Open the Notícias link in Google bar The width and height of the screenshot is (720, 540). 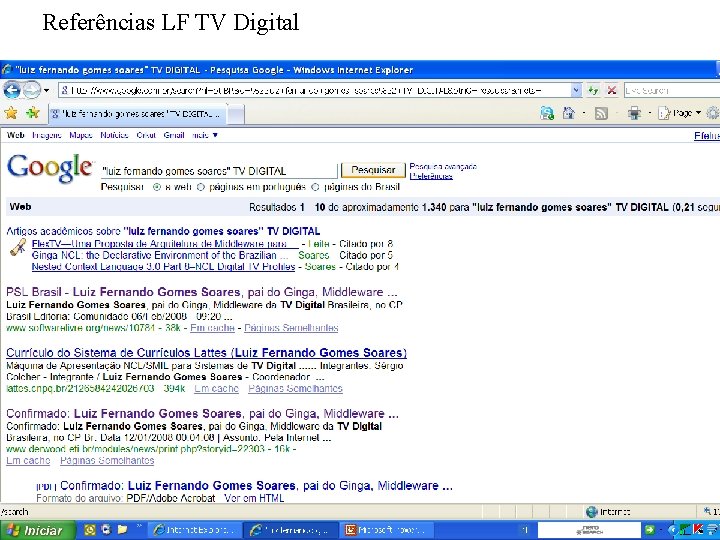coord(114,135)
